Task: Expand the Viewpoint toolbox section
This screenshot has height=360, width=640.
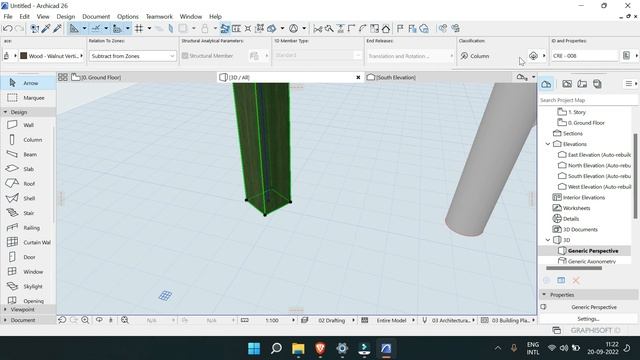Action: tap(5, 310)
